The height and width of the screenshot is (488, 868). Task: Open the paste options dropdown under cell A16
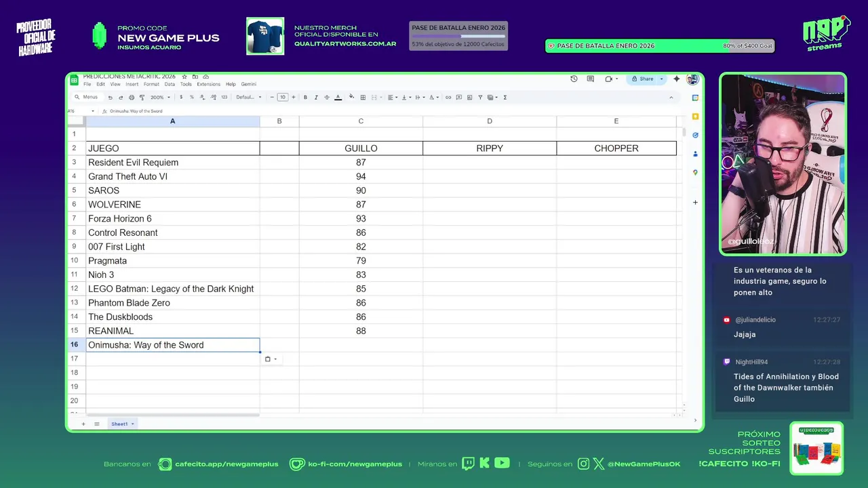click(271, 359)
